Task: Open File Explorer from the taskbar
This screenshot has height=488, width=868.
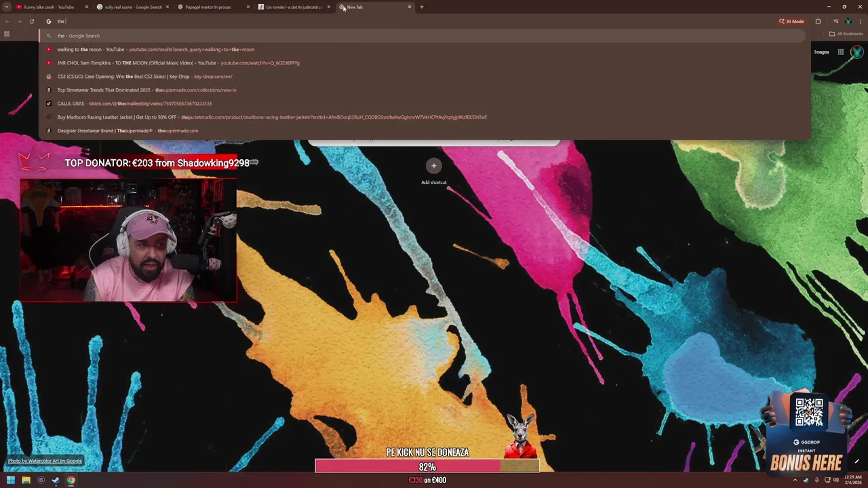Action: pos(26,481)
